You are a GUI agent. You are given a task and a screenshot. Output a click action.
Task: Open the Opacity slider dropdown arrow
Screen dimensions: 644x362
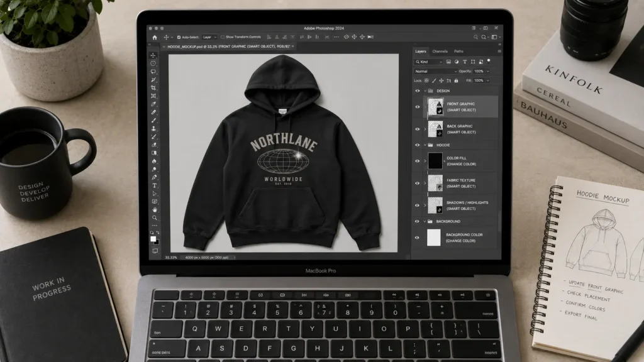488,72
